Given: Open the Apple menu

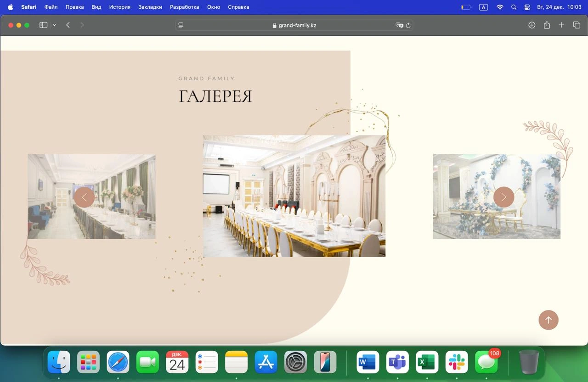Looking at the screenshot, I should (11, 7).
